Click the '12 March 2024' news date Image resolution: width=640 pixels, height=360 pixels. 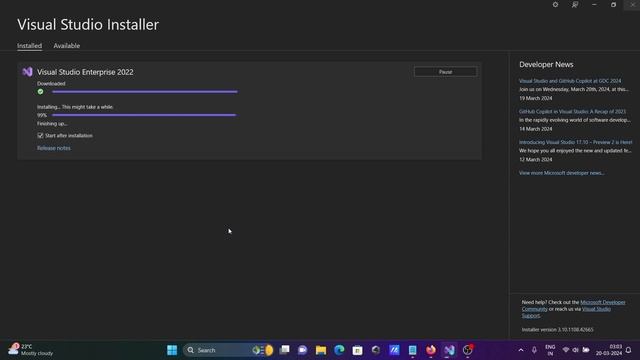tap(536, 160)
